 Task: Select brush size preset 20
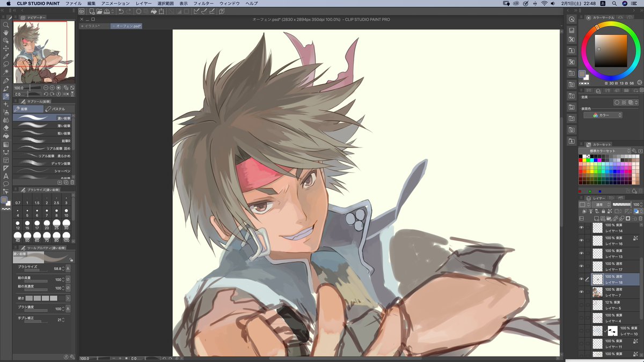(47, 225)
